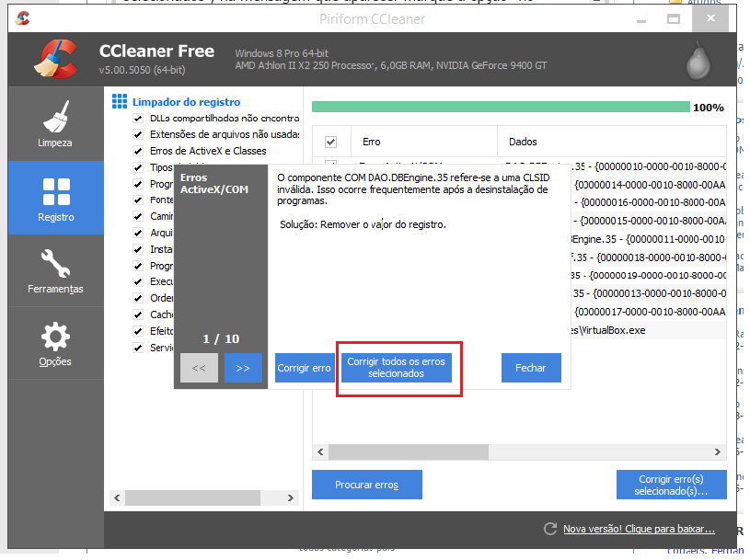
Task: Click the Erros ActiveX/COM dialog title
Action: point(214,184)
